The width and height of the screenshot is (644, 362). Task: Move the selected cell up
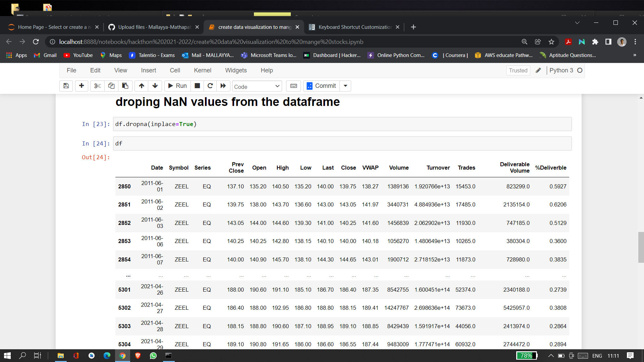pos(141,86)
